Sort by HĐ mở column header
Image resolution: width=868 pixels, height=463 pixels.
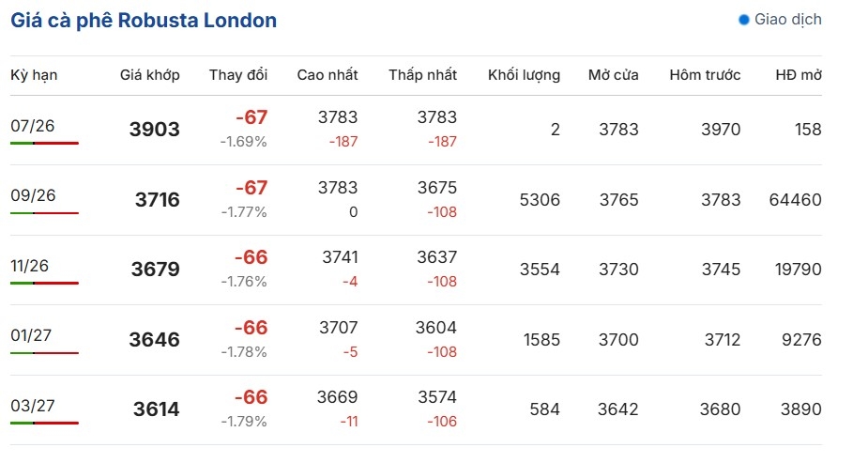[x=799, y=75]
